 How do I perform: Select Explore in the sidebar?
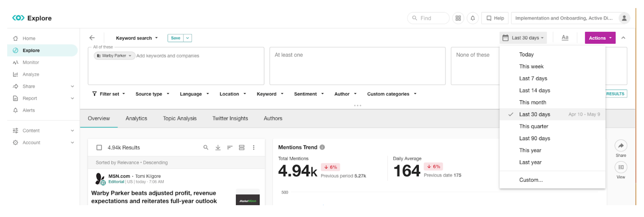pos(42,50)
